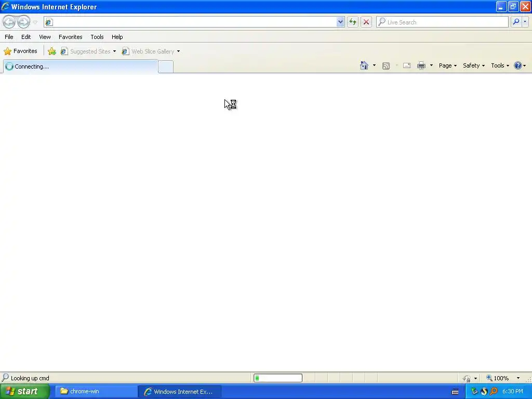Click the orange magnifier tray icon
This screenshot has height=399, width=532.
point(494,392)
